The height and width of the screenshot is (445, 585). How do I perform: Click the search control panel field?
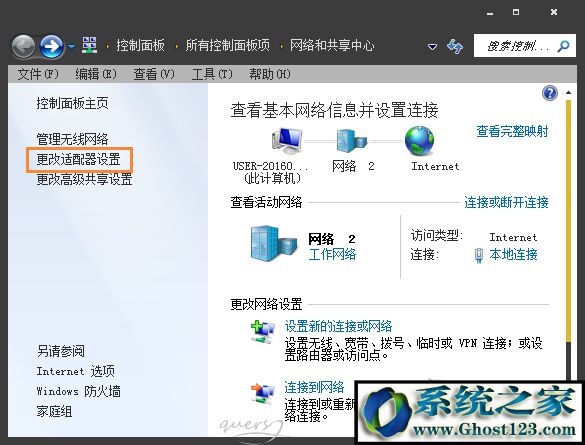click(525, 46)
